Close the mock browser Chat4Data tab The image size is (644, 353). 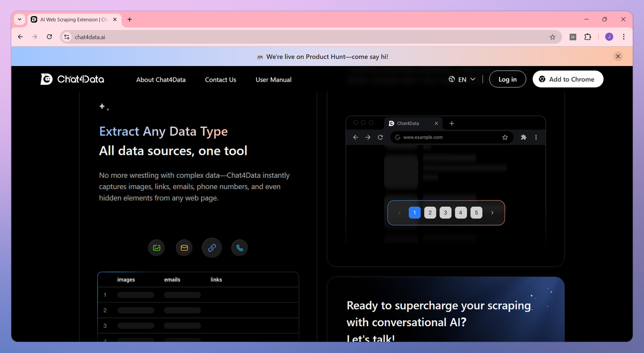tap(436, 124)
